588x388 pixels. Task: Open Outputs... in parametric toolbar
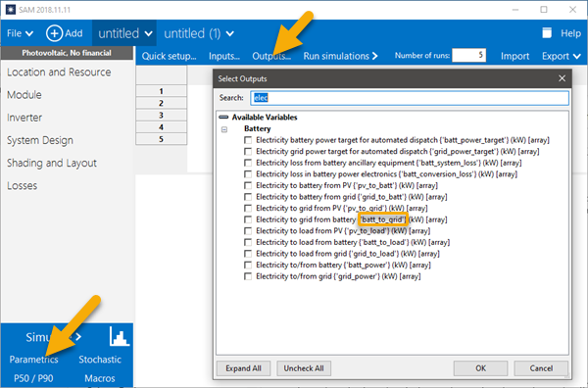[271, 56]
